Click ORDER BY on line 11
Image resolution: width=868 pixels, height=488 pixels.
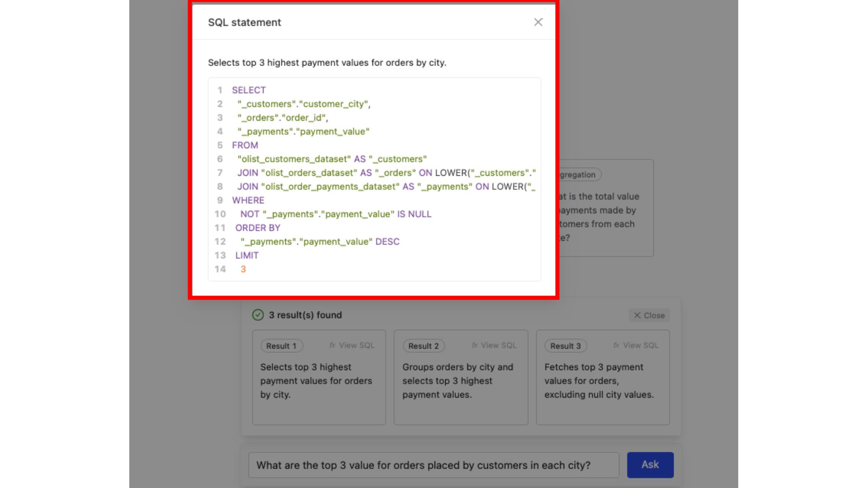pyautogui.click(x=258, y=228)
